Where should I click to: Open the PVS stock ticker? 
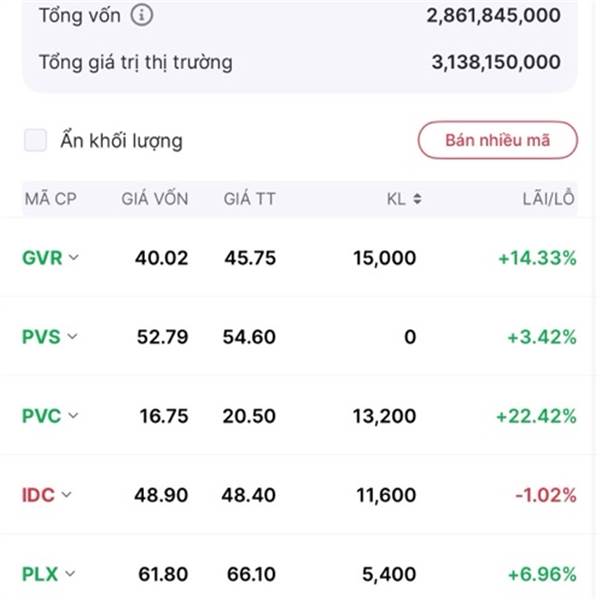coord(41,337)
